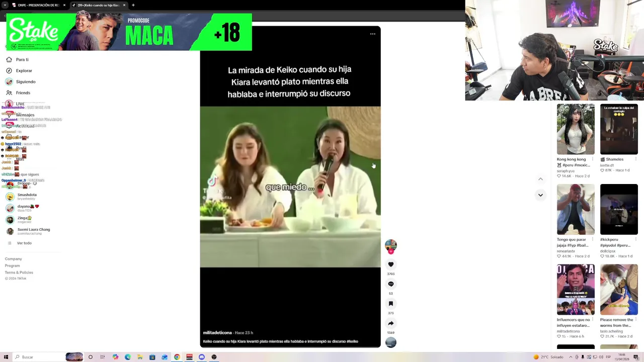Open options for Influencers que no video

593,320
